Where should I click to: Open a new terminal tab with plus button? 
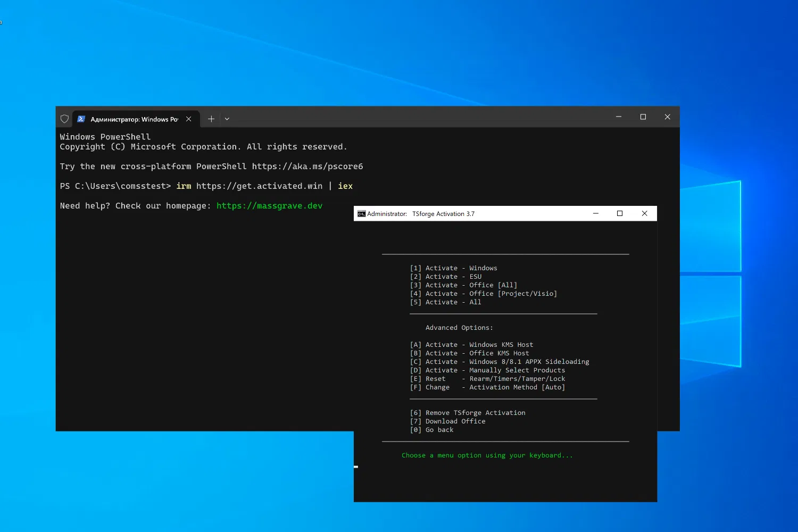coord(211,119)
